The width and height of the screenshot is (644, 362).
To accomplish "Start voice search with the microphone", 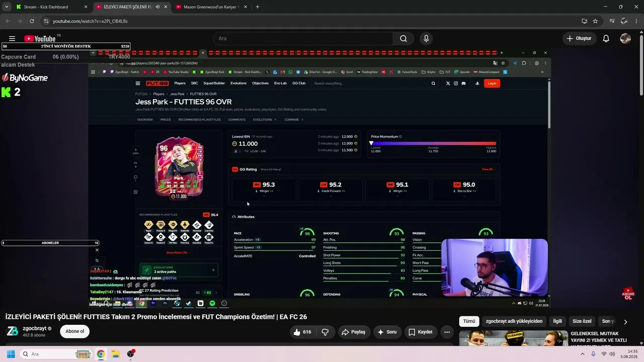I will (x=426, y=39).
